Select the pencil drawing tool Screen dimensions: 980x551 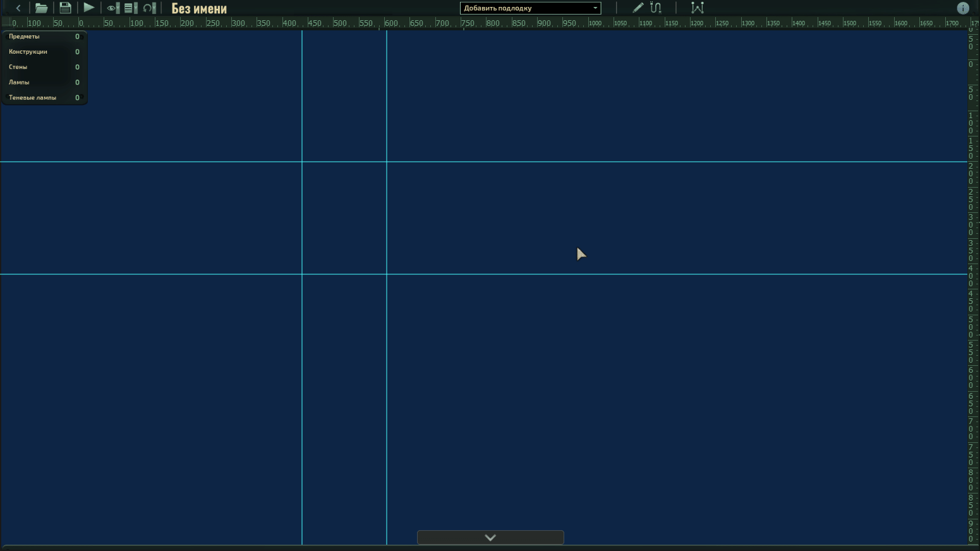(x=638, y=8)
